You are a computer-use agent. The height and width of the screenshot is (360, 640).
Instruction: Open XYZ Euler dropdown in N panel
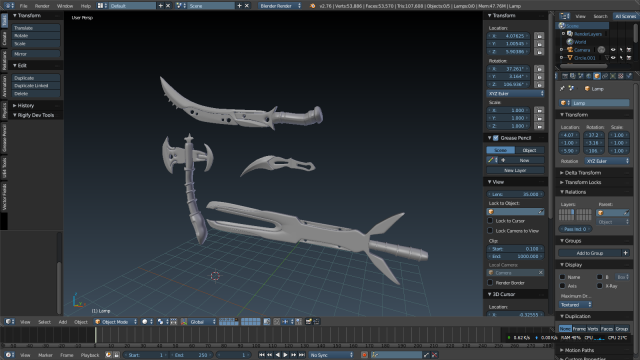(516, 93)
